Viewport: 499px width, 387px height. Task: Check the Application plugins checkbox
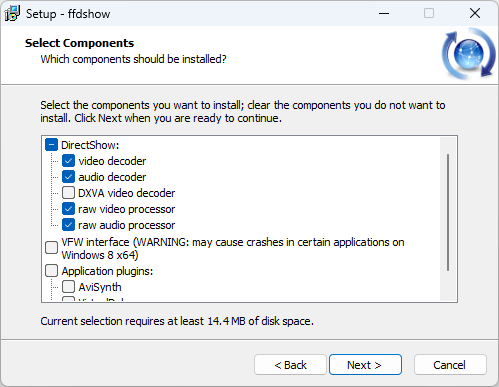(x=51, y=271)
